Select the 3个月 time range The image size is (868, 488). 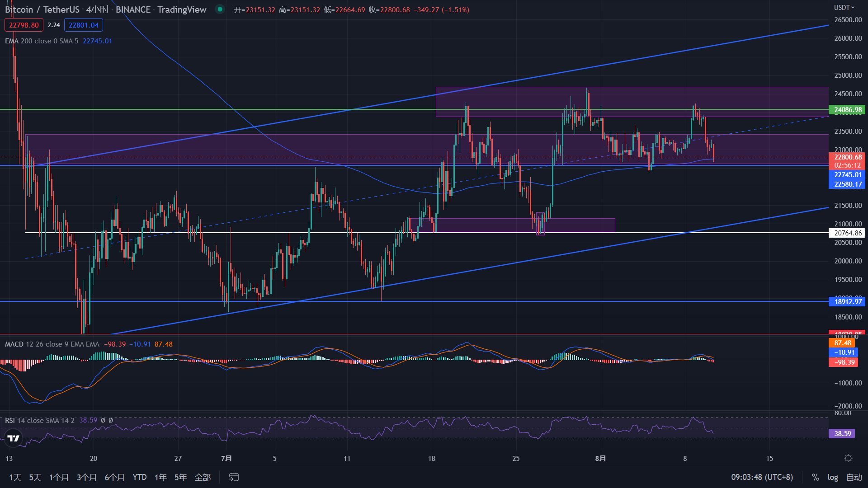[86, 477]
